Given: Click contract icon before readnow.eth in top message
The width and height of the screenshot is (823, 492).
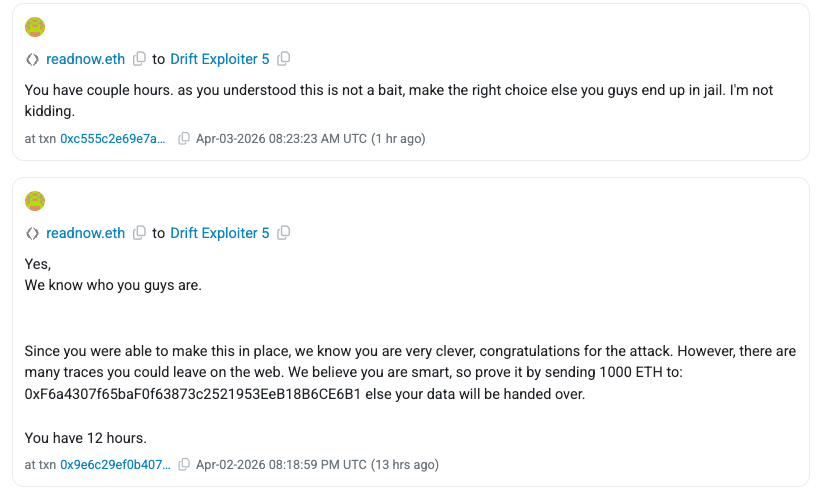Looking at the screenshot, I should coord(32,59).
